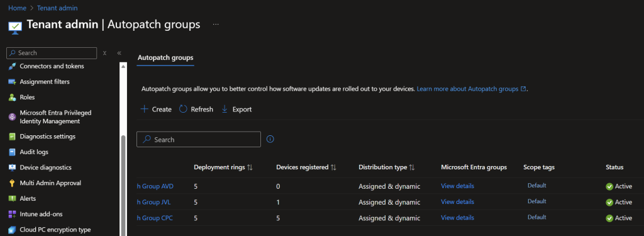The width and height of the screenshot is (644, 236).
Task: Open Microsoft Entra Privileged Identity Management
Action: click(55, 117)
